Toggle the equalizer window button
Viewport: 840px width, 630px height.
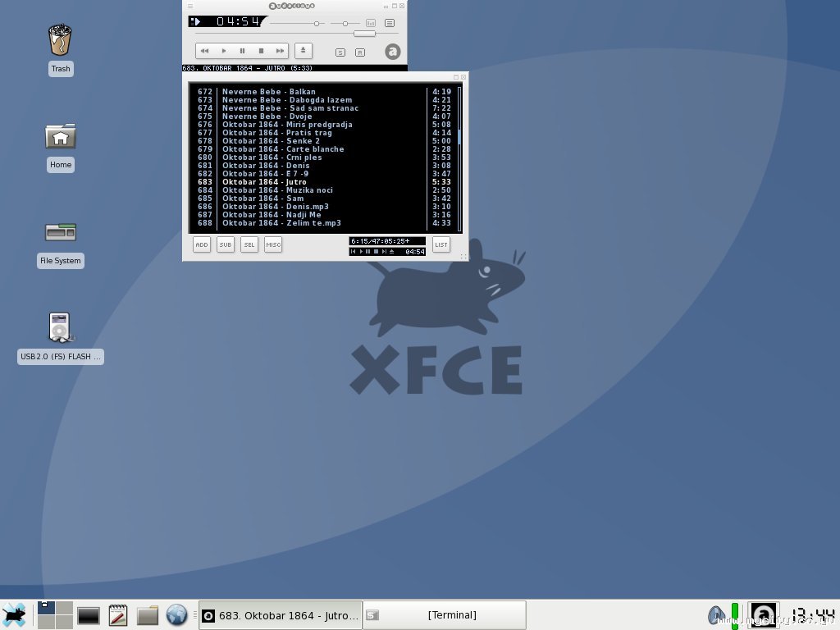click(371, 23)
